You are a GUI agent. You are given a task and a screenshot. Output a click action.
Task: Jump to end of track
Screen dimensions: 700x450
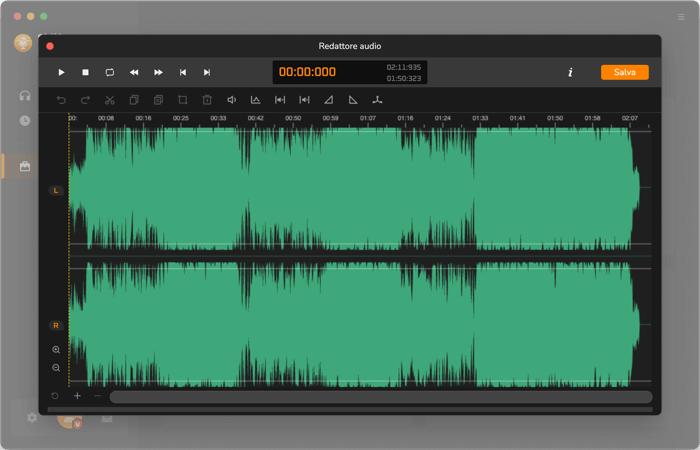207,72
